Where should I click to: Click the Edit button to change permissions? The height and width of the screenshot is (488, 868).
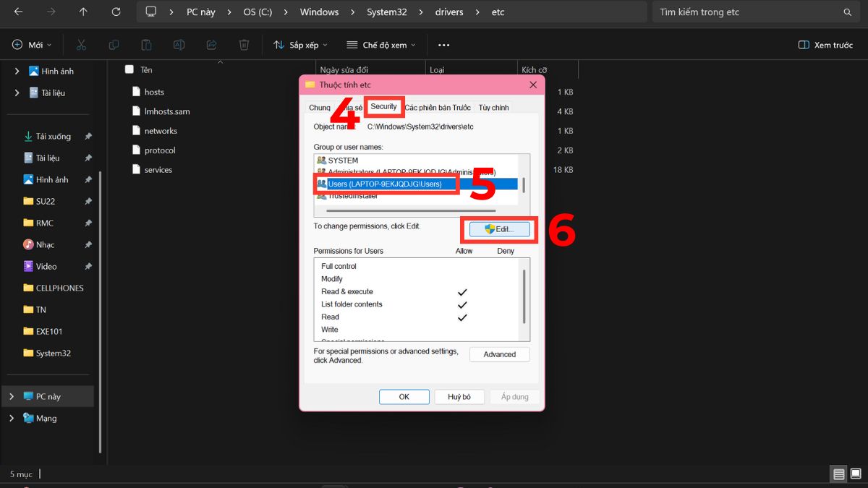point(500,229)
